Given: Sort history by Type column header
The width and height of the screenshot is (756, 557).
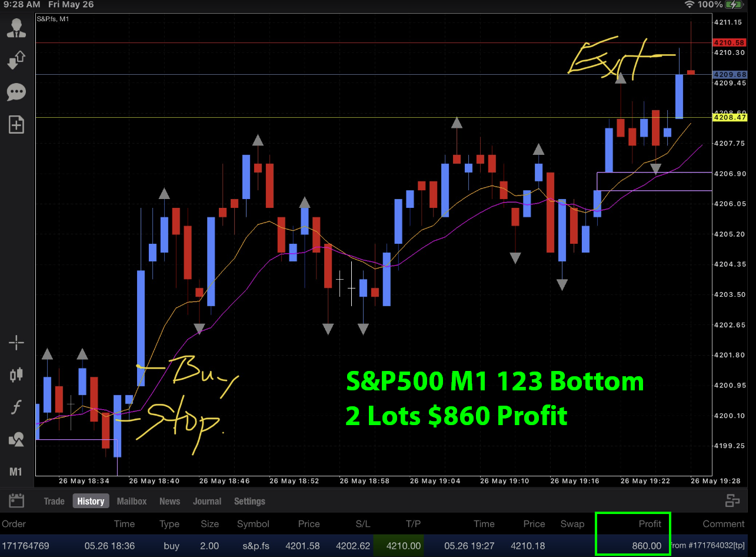Looking at the screenshot, I should pos(169,523).
